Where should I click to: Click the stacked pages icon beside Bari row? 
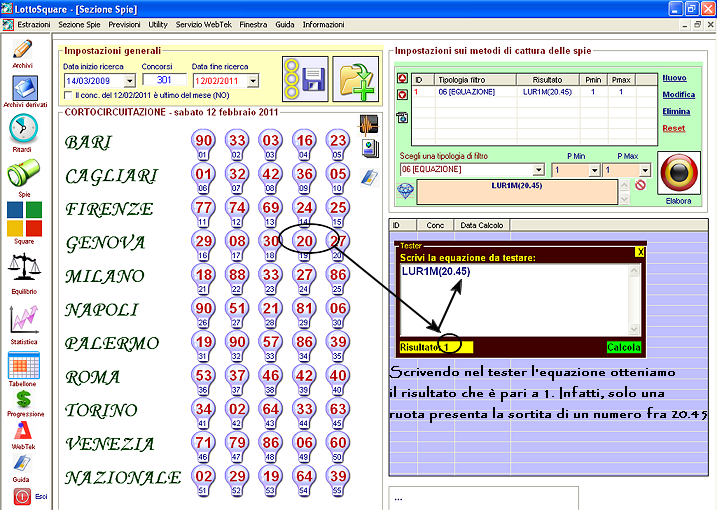click(370, 148)
